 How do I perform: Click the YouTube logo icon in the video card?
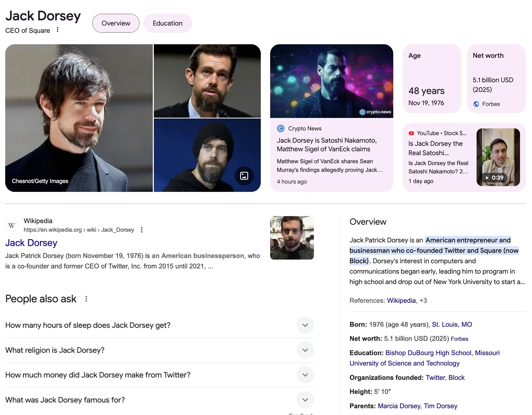coord(411,133)
